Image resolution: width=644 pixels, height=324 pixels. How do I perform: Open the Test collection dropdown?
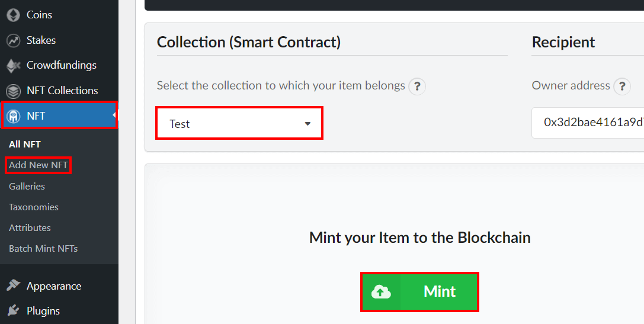[x=239, y=123]
